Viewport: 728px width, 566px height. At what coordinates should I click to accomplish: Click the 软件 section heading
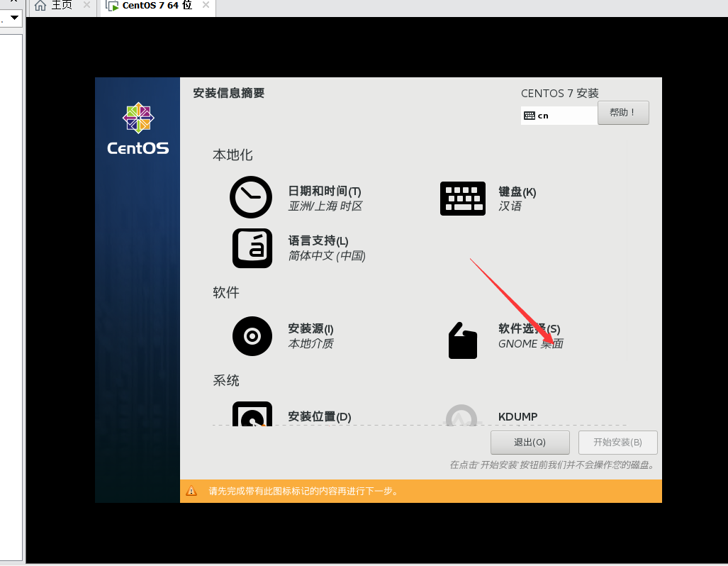225,292
